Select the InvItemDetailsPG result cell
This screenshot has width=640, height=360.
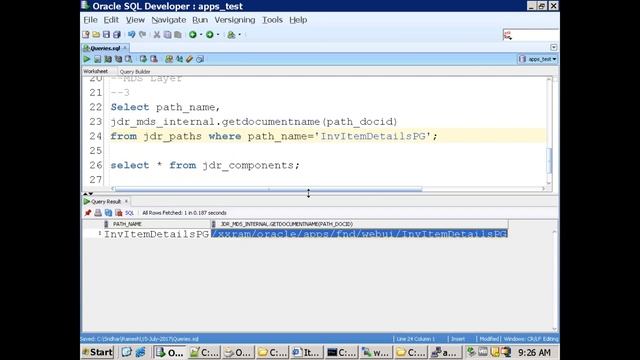pyautogui.click(x=157, y=234)
